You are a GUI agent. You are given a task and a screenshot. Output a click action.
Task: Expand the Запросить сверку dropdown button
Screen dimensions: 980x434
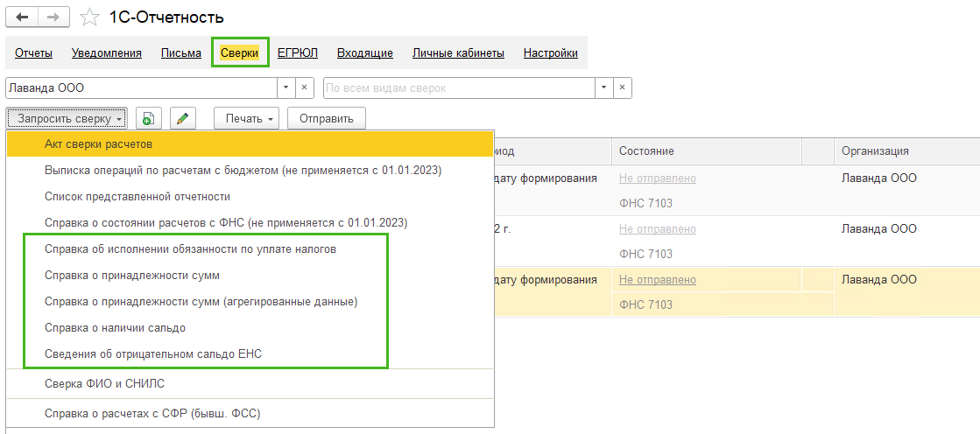coord(67,118)
